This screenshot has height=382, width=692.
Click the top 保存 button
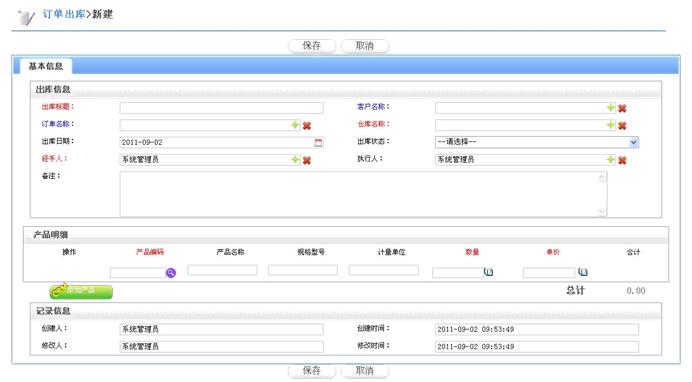[312, 45]
